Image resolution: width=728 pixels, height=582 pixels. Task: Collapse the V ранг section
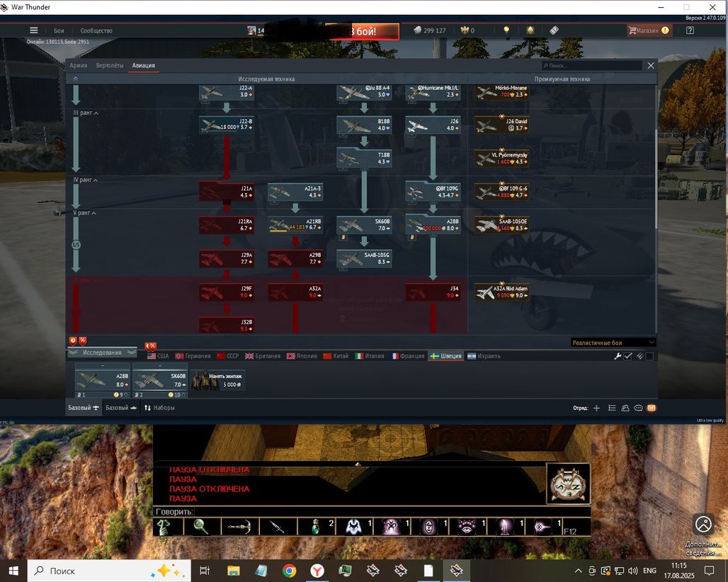84,213
